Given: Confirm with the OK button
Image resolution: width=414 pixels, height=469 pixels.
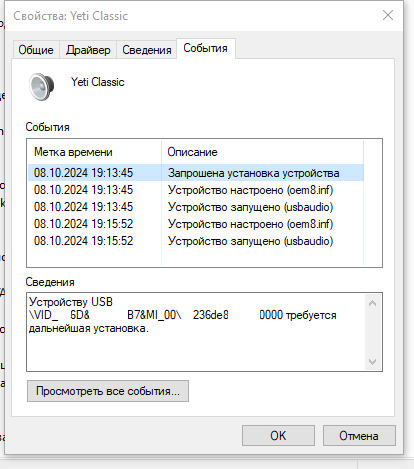Looking at the screenshot, I should [x=278, y=435].
